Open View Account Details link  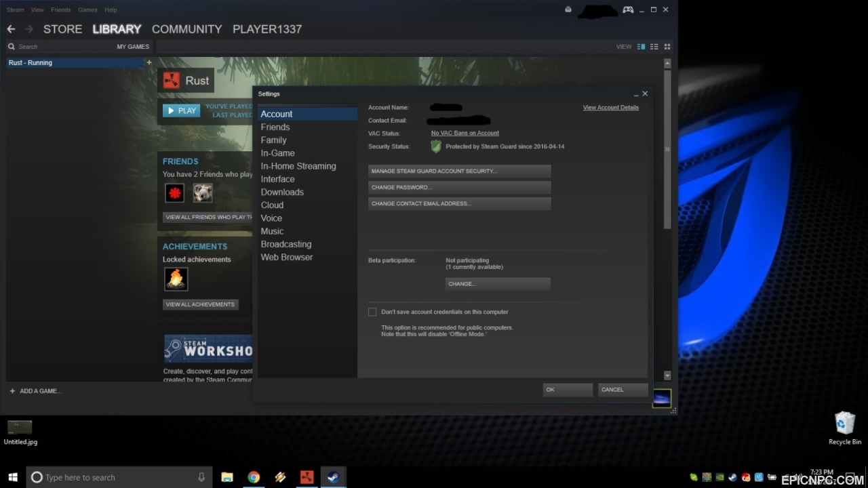pyautogui.click(x=611, y=108)
